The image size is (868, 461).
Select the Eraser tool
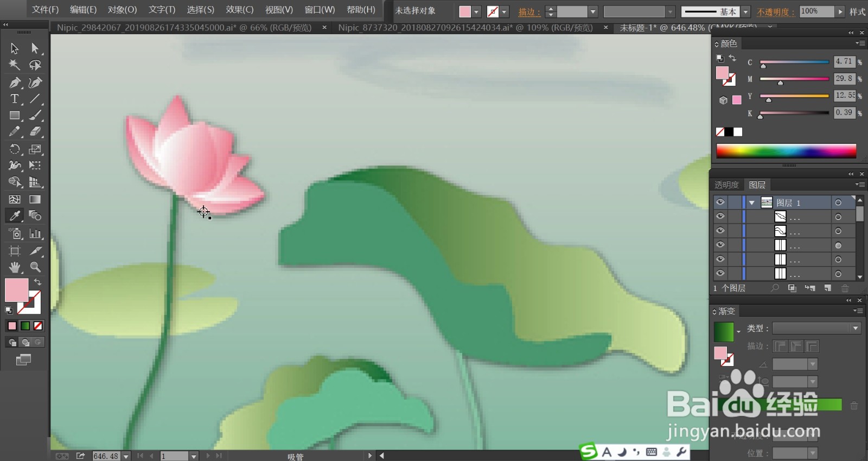(35, 131)
